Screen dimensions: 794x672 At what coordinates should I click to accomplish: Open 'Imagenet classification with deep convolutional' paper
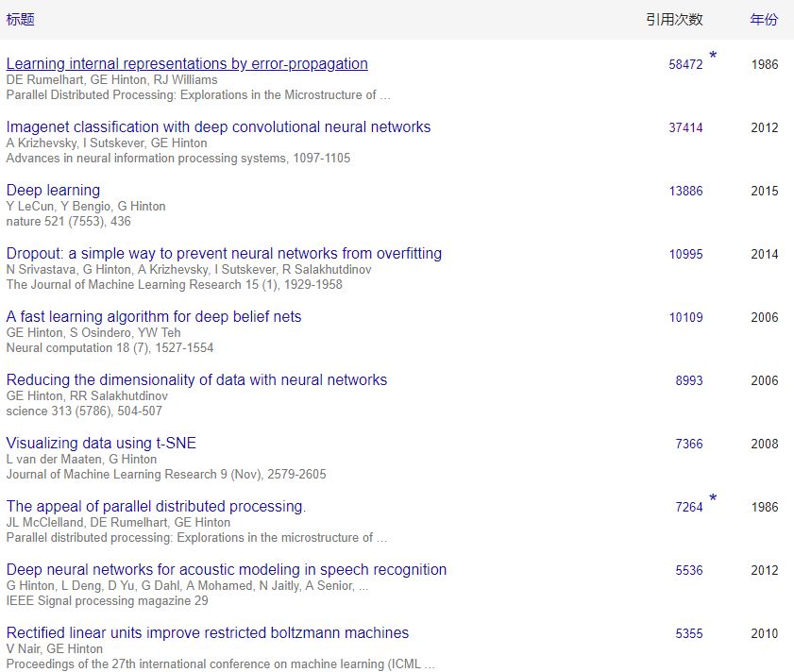point(218,127)
